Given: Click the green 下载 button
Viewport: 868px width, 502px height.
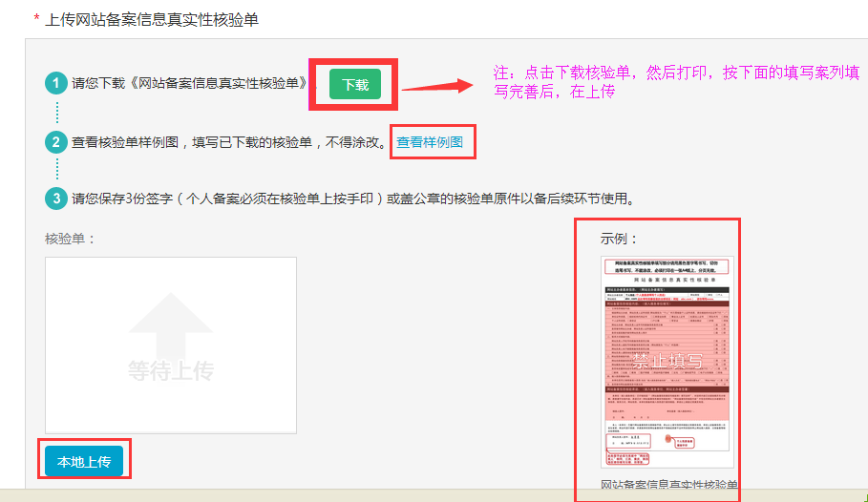Looking at the screenshot, I should tap(355, 84).
